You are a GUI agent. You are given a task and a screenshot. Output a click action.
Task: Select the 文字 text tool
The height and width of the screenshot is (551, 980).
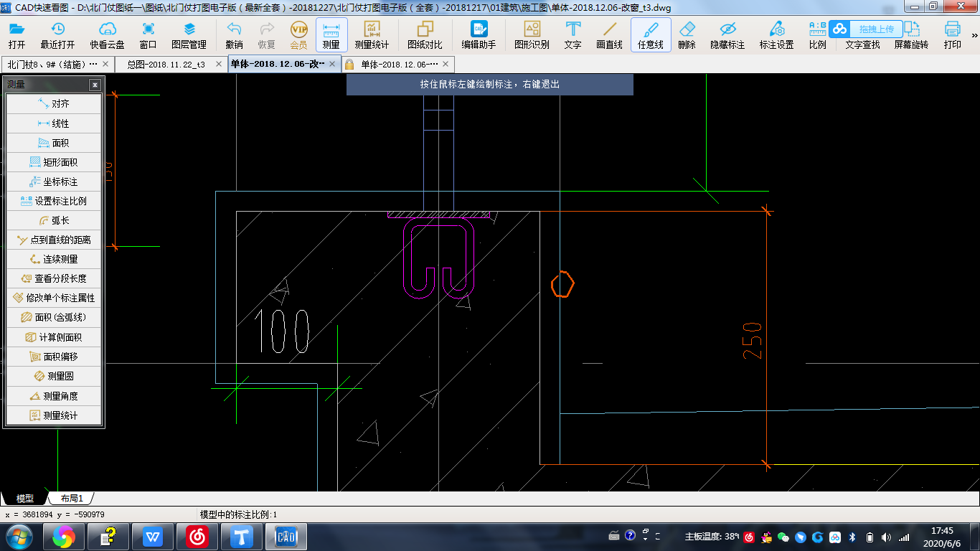click(x=573, y=34)
